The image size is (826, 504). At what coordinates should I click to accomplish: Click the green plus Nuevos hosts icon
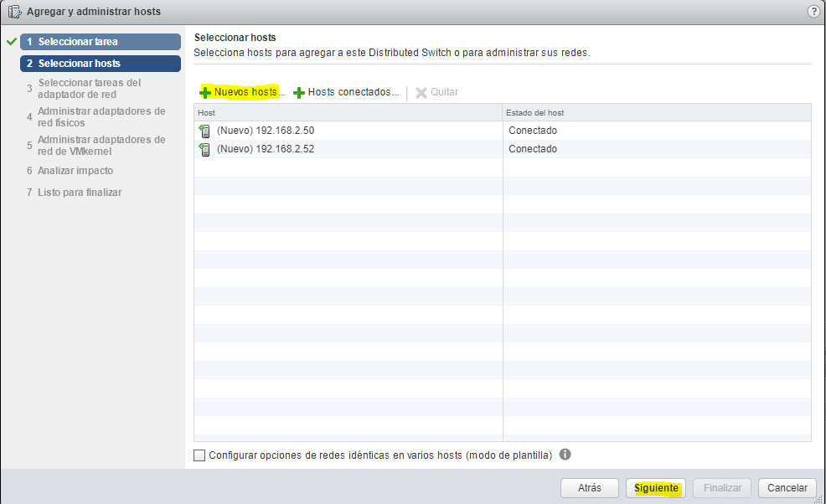point(205,92)
